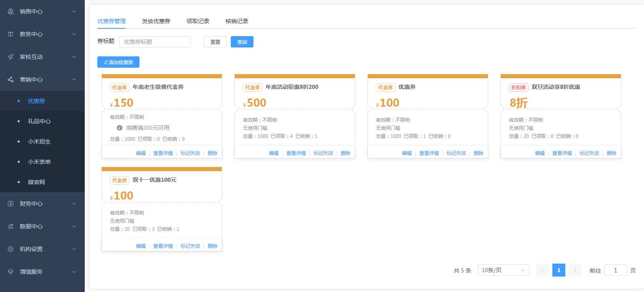Click info icon beside 消费满200元可用
The height and width of the screenshot is (292, 644).
tap(120, 128)
